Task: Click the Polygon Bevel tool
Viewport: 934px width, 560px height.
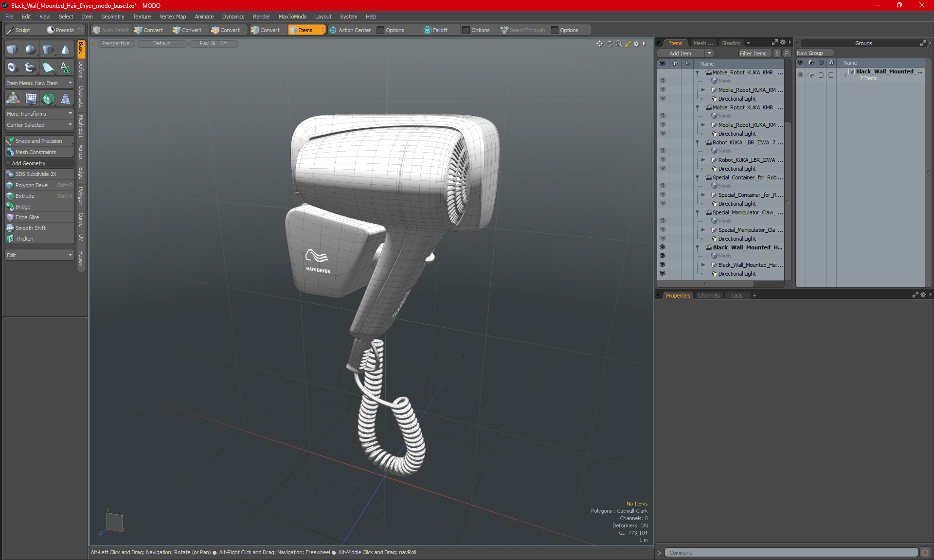Action: [32, 185]
